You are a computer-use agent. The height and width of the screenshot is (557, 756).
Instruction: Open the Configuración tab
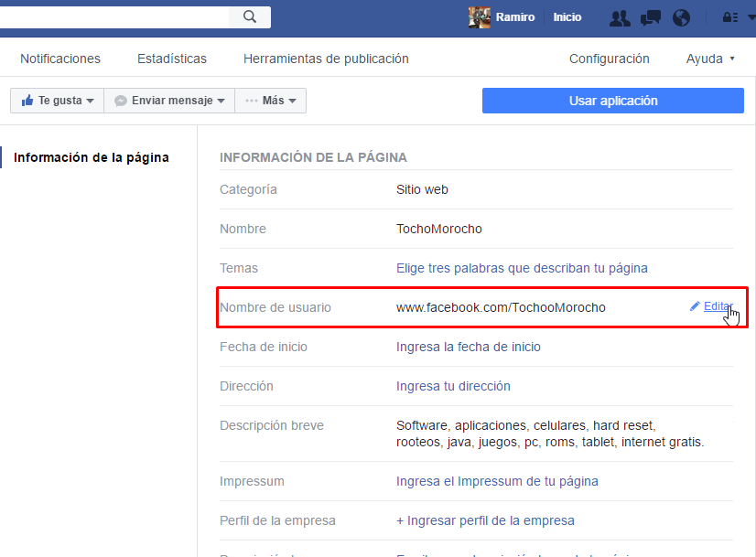pyautogui.click(x=609, y=59)
